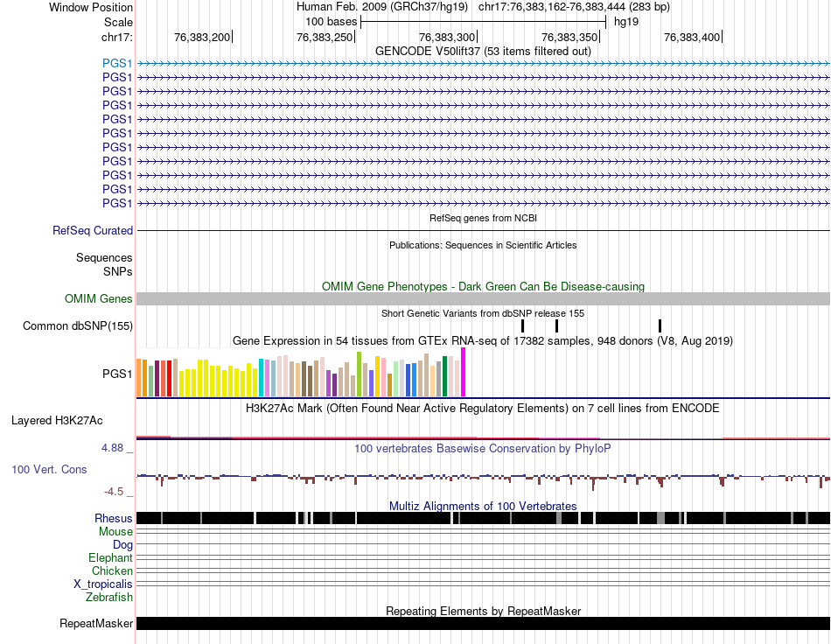
Task: Click the cyan GTEx expression bar
Action: pyautogui.click(x=262, y=377)
